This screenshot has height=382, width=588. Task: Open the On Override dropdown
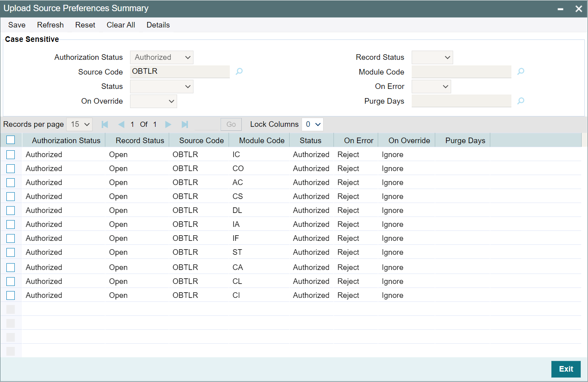(x=154, y=101)
